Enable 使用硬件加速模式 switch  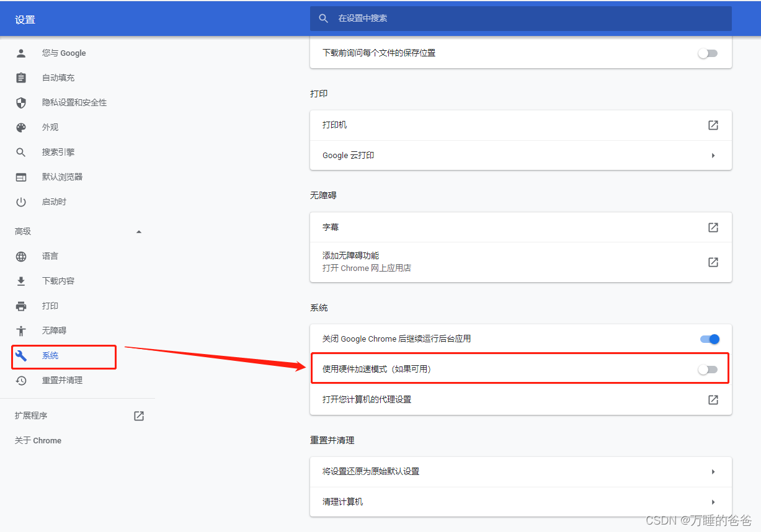pyautogui.click(x=708, y=370)
